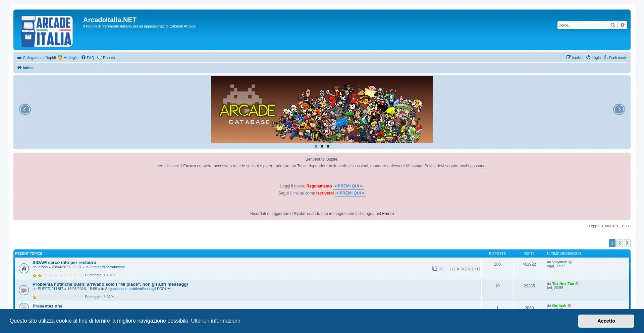Open advanced search gear icon
Image resolution: width=644 pixels, height=333 pixels.
[623, 25]
